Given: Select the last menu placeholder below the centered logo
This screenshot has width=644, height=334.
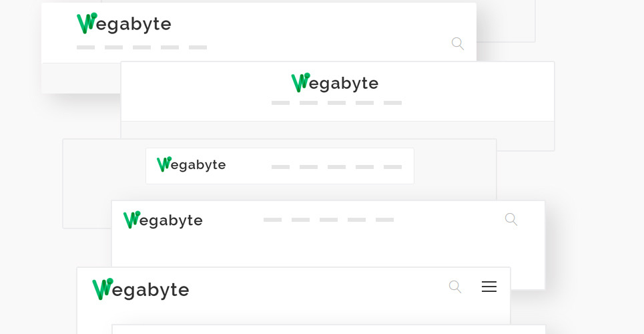Looking at the screenshot, I should [392, 103].
